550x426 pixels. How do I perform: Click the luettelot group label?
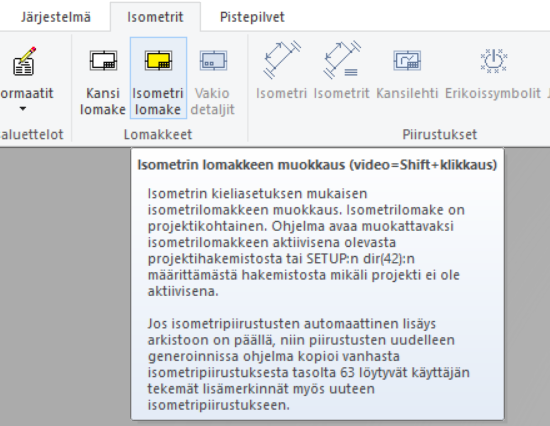pyautogui.click(x=32, y=134)
